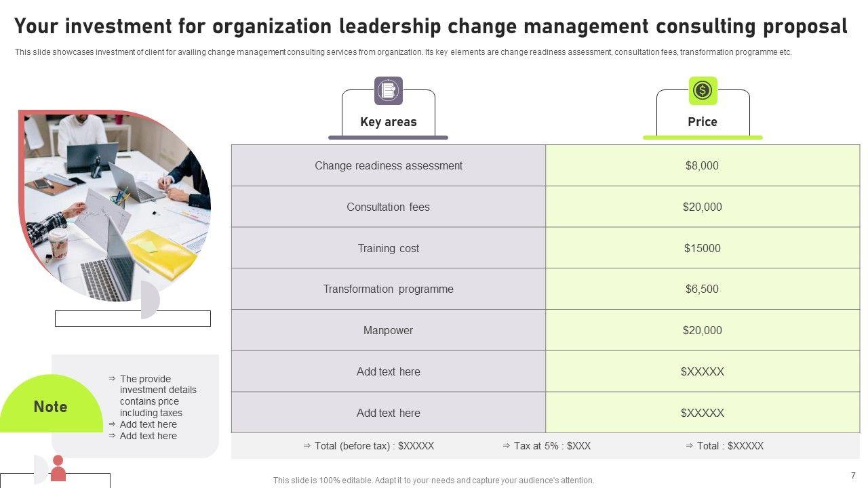Click the empty text box below the photo

pyautogui.click(x=132, y=319)
